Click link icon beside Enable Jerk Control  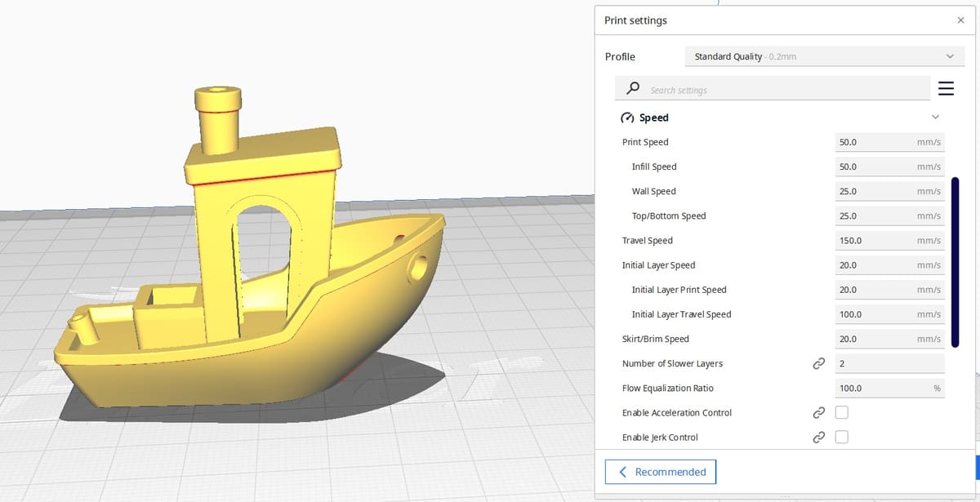point(818,437)
